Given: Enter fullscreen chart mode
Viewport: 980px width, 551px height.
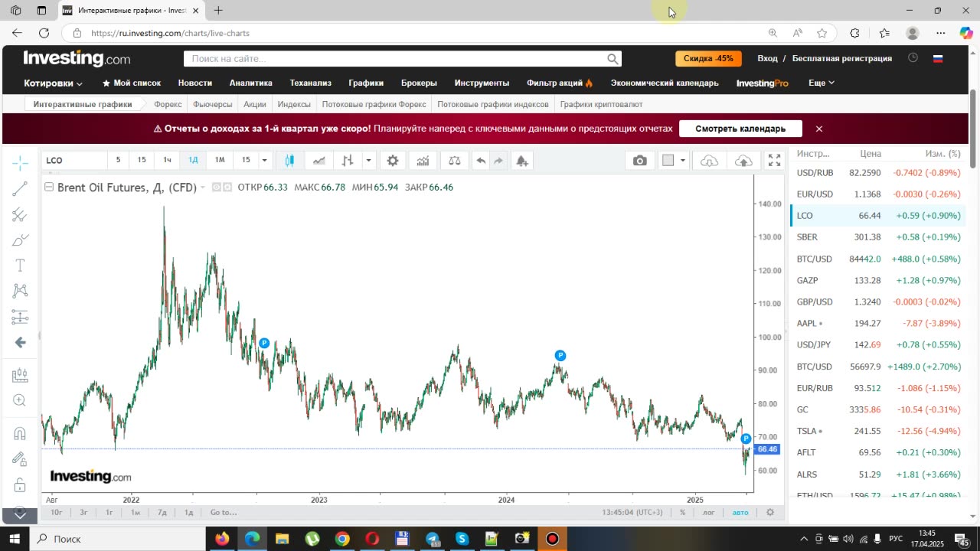Looking at the screenshot, I should 774,160.
